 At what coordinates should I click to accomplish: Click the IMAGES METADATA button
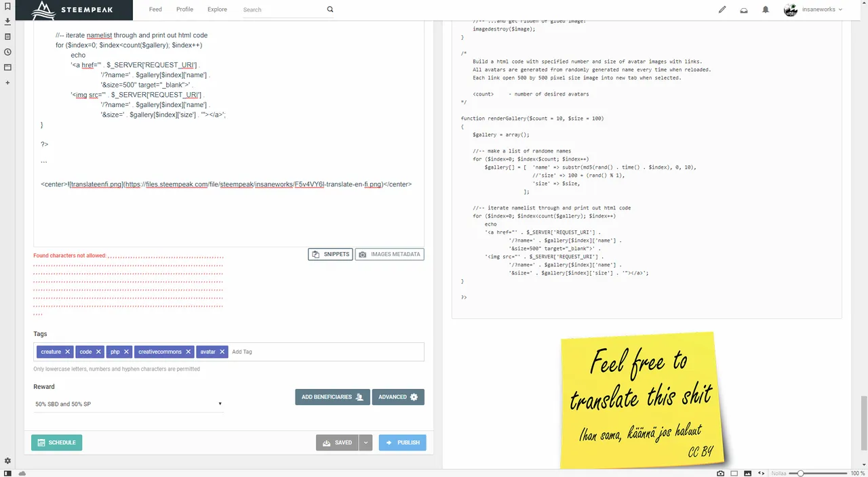pyautogui.click(x=389, y=254)
